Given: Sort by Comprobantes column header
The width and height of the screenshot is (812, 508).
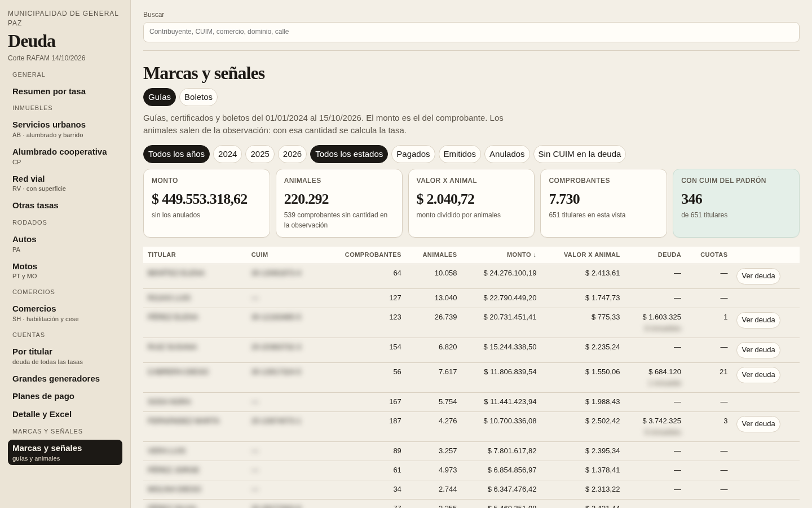Looking at the screenshot, I should coord(373,255).
